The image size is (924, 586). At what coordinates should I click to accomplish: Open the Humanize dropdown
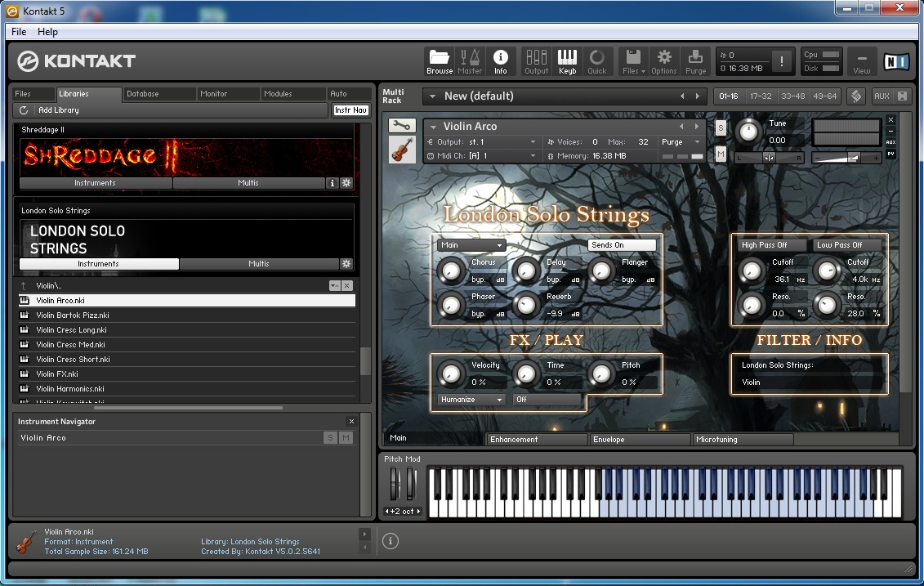point(471,399)
